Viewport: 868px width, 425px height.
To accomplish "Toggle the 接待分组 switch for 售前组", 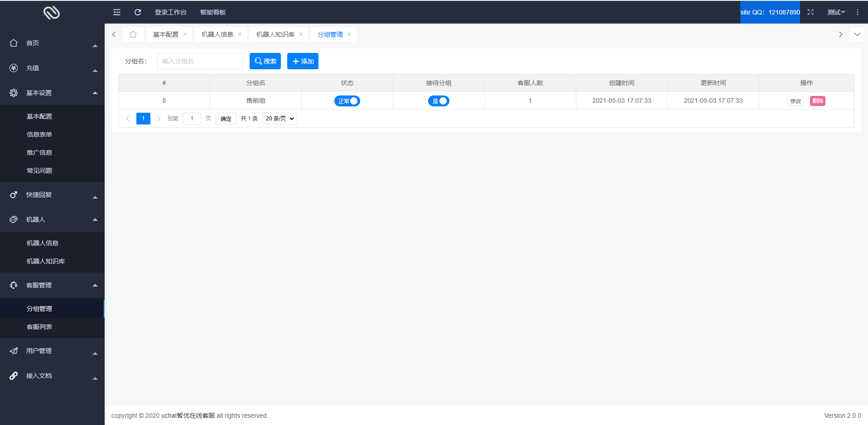I will click(439, 101).
